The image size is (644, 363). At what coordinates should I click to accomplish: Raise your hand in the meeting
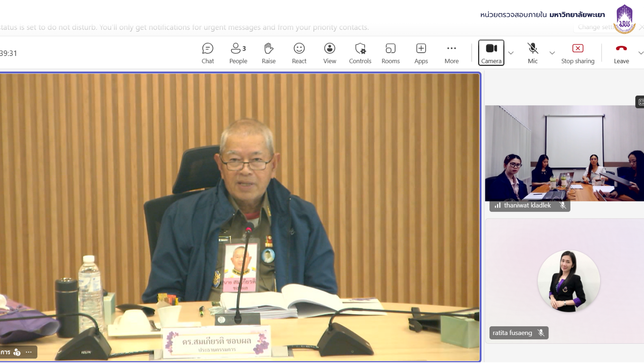[x=269, y=53]
